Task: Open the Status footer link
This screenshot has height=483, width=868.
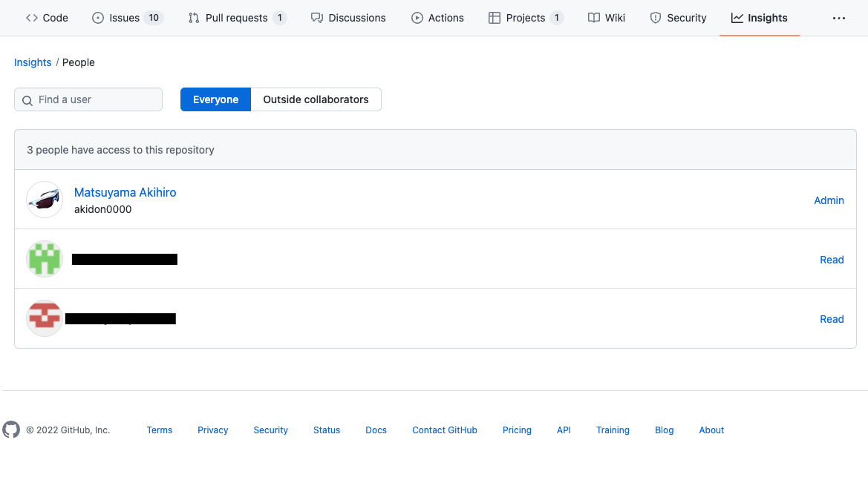Action: [x=327, y=430]
